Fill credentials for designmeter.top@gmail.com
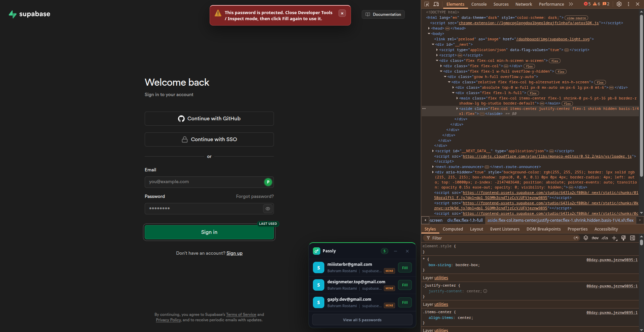This screenshot has width=644, height=332. (405, 285)
